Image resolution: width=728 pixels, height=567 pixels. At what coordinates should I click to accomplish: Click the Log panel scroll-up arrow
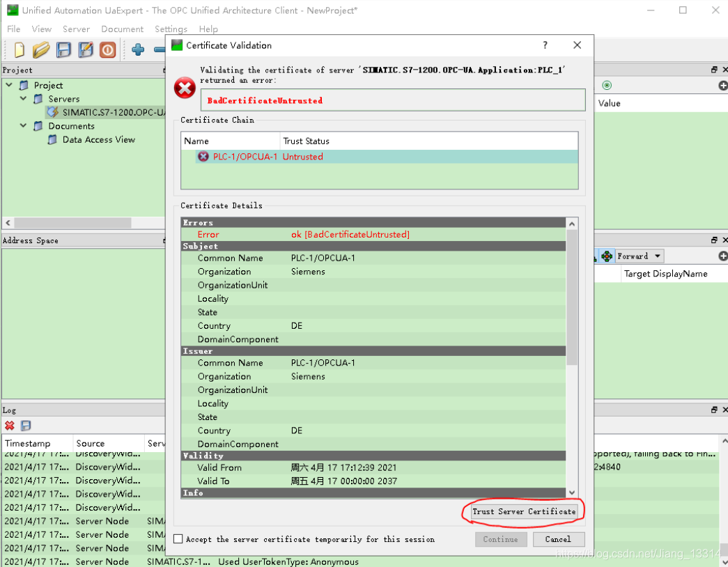pos(724,440)
